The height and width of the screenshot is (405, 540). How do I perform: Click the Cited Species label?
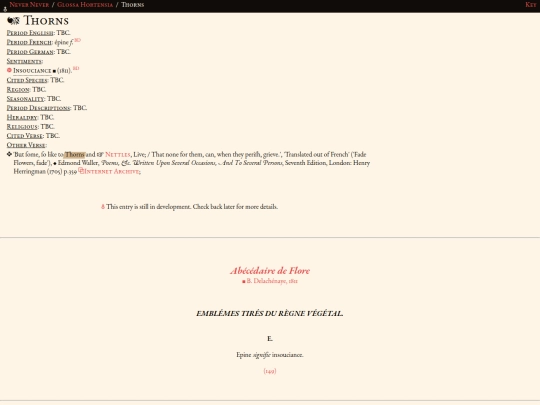(x=27, y=80)
